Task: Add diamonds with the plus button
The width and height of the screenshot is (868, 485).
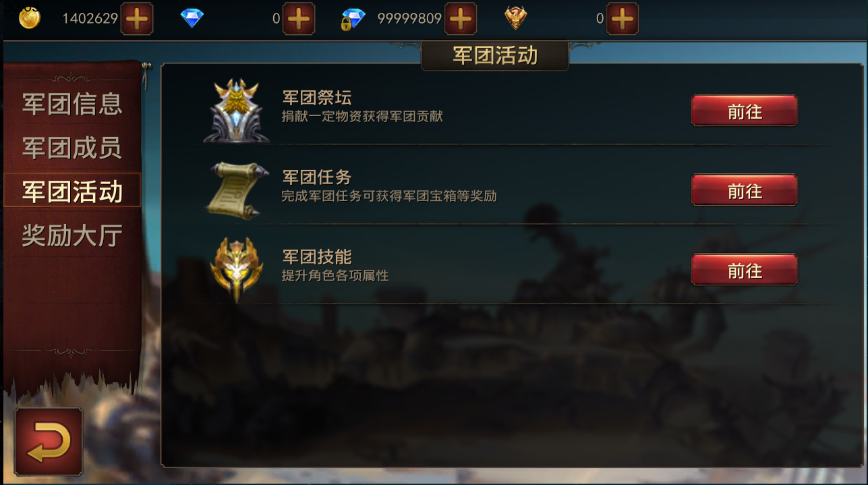Action: coord(299,19)
